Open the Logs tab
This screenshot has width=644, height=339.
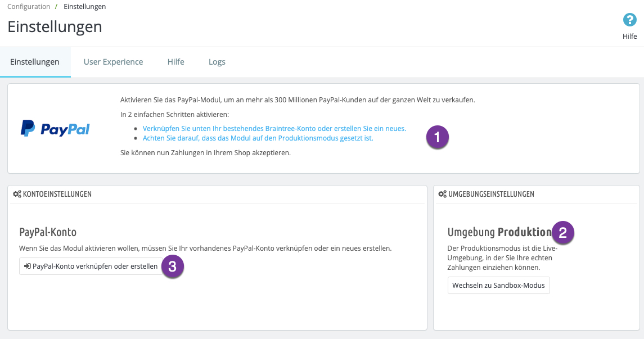tap(217, 62)
